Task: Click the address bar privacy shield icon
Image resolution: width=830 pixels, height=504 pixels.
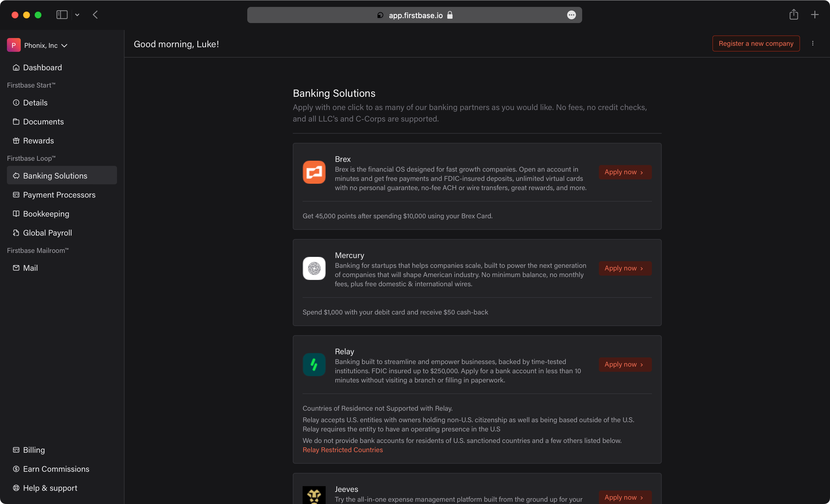Action: click(x=380, y=15)
